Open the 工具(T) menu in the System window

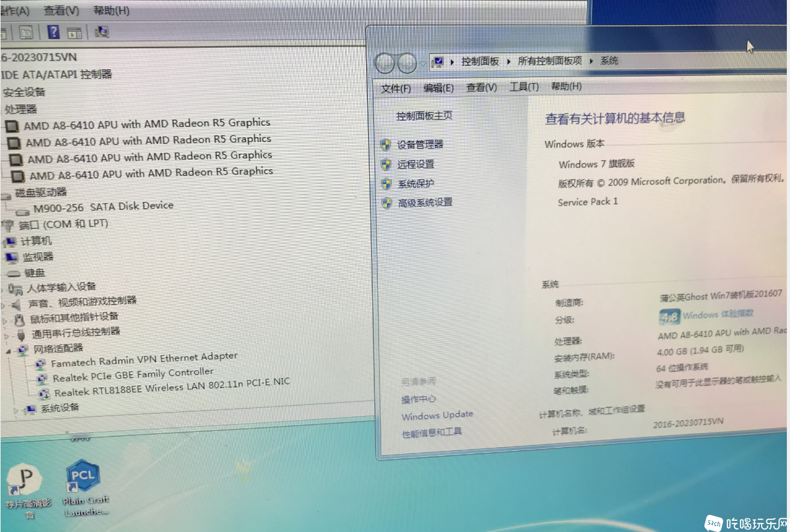[524, 87]
